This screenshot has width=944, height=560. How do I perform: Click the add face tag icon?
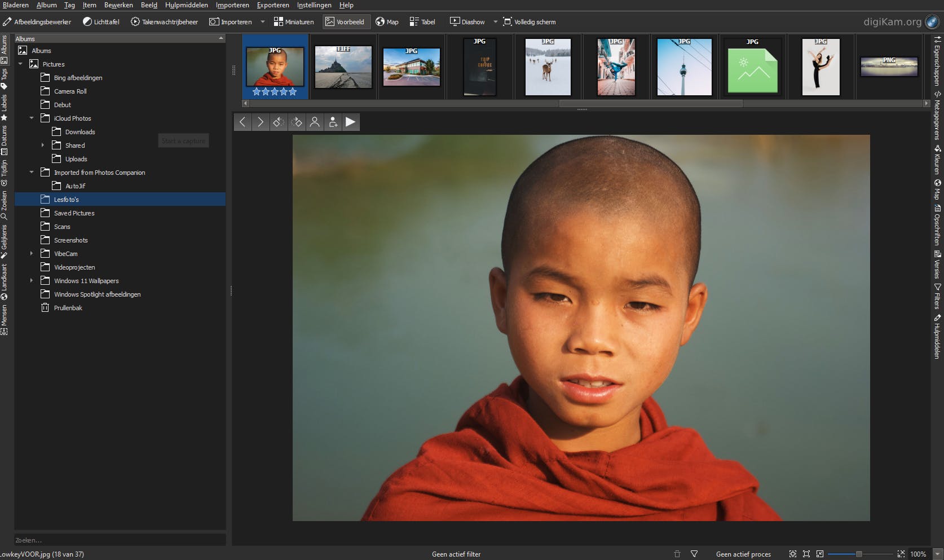point(333,122)
